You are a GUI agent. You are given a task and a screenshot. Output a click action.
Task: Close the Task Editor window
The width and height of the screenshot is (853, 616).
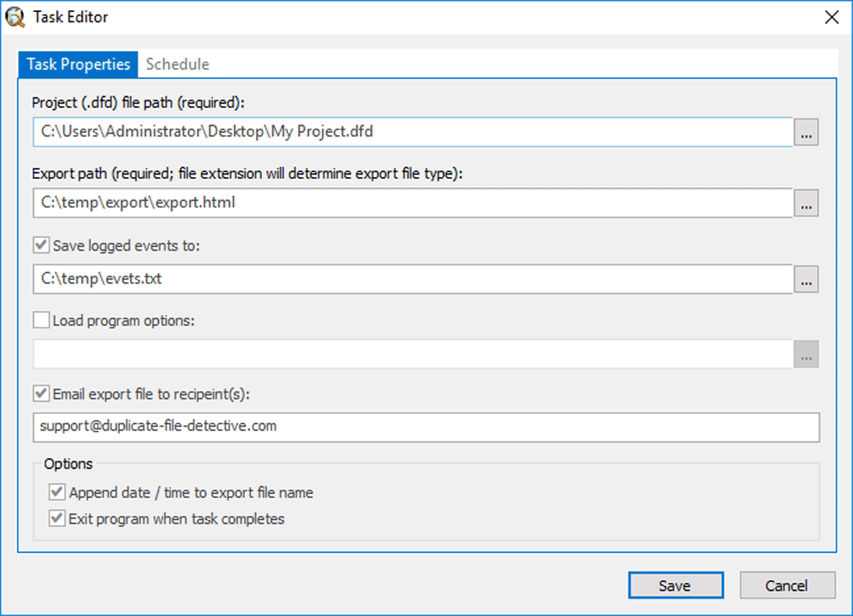832,17
